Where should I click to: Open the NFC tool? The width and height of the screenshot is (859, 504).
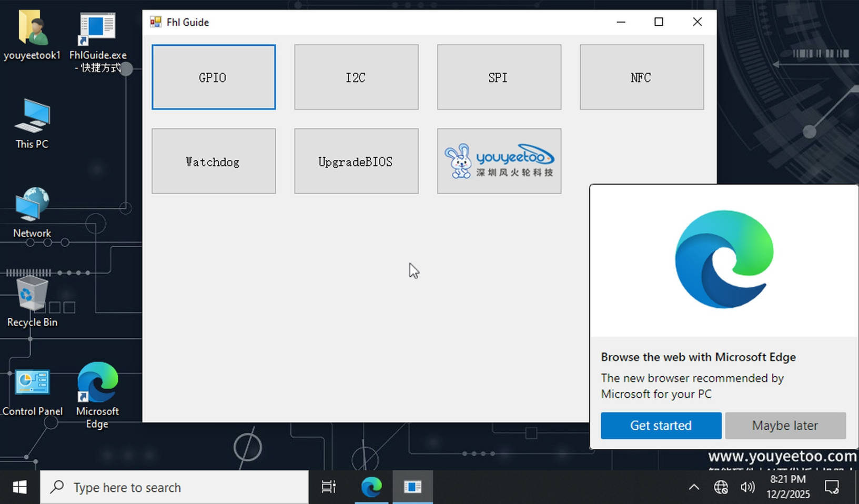coord(641,77)
